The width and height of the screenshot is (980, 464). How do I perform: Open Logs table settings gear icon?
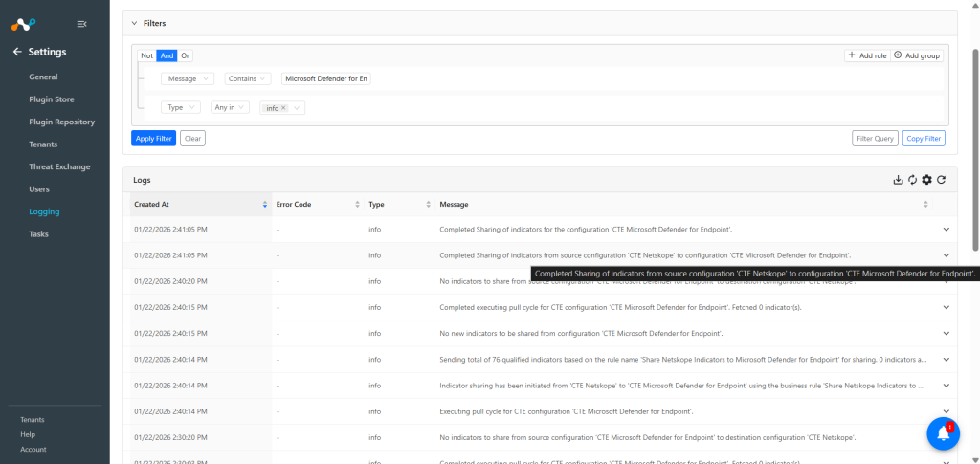click(x=926, y=180)
